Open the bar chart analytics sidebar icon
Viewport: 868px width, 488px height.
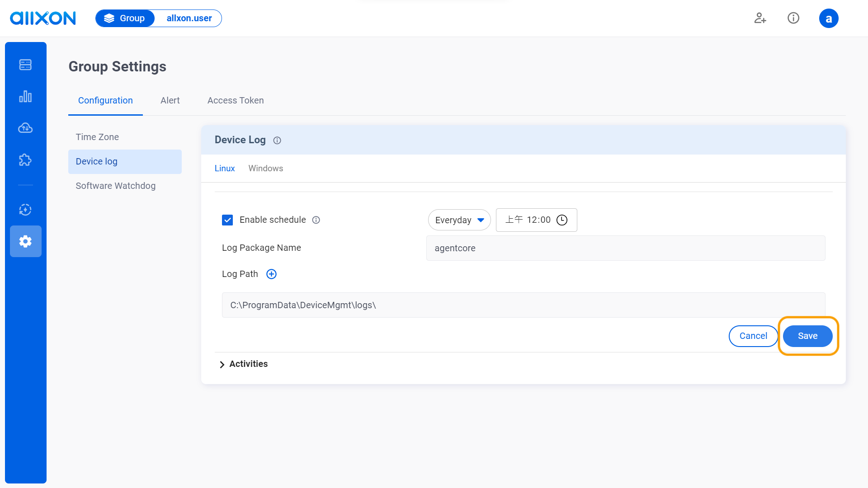click(25, 96)
